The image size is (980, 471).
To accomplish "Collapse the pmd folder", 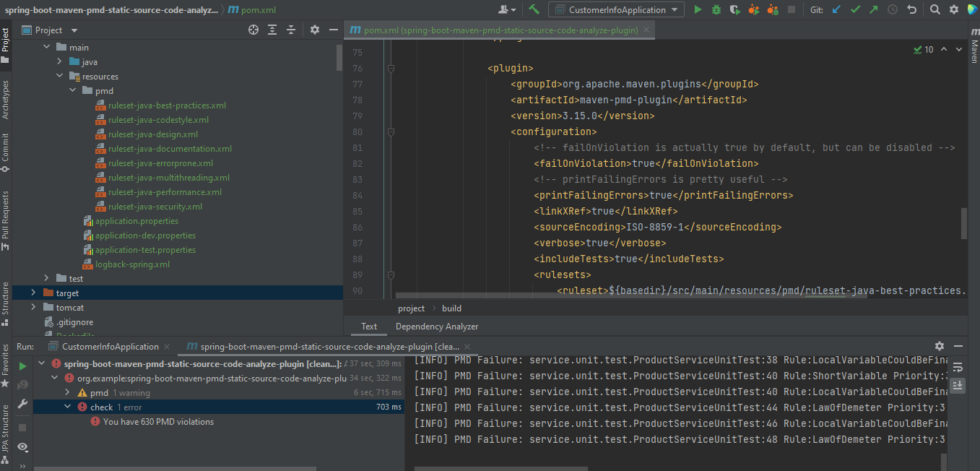I will tap(74, 90).
